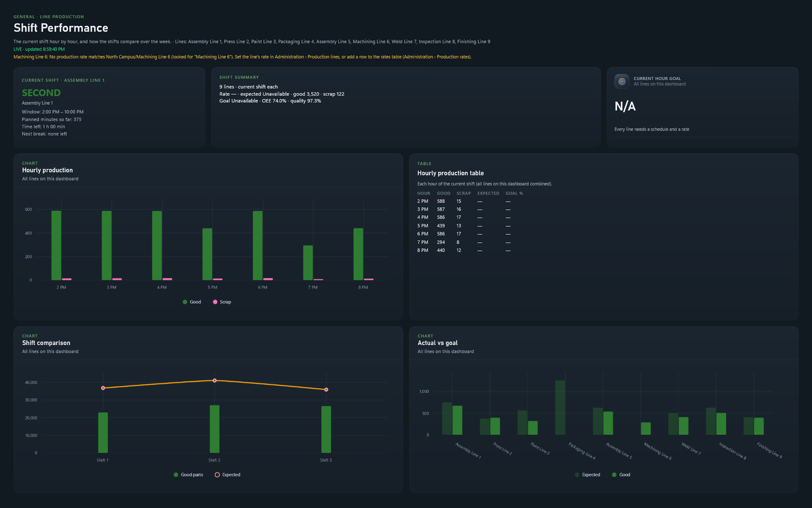Click the HOUR column header in the table

coord(424,193)
